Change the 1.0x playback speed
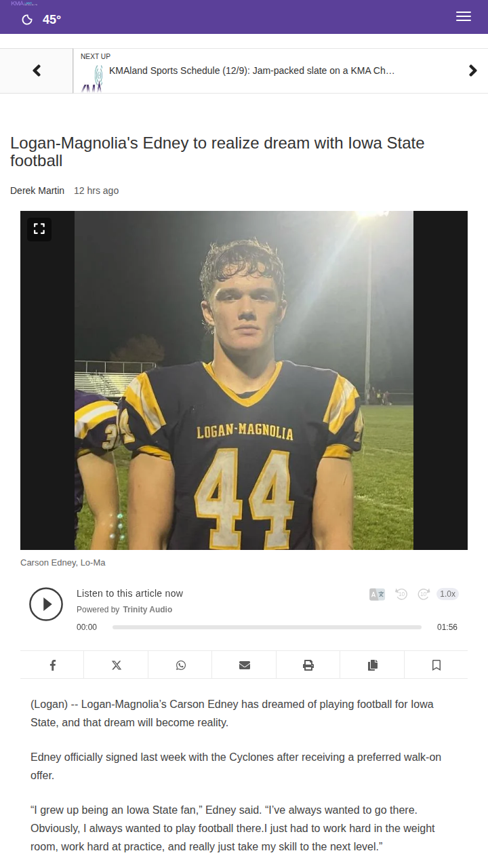488x868 pixels. (x=447, y=594)
